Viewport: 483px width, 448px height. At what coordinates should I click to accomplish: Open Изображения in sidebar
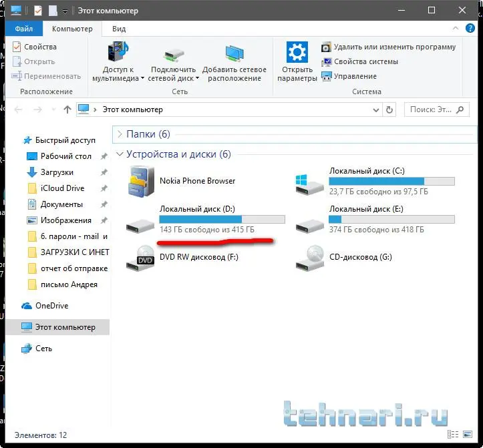[66, 220]
